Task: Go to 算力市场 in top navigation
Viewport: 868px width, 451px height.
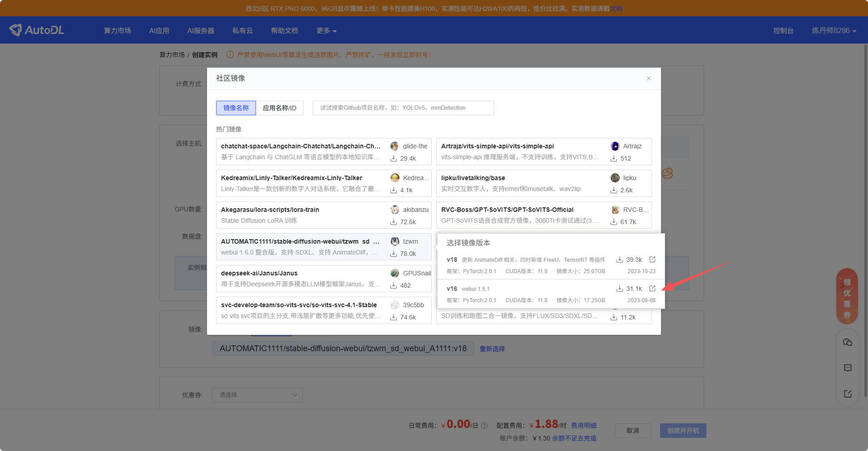Action: [117, 30]
